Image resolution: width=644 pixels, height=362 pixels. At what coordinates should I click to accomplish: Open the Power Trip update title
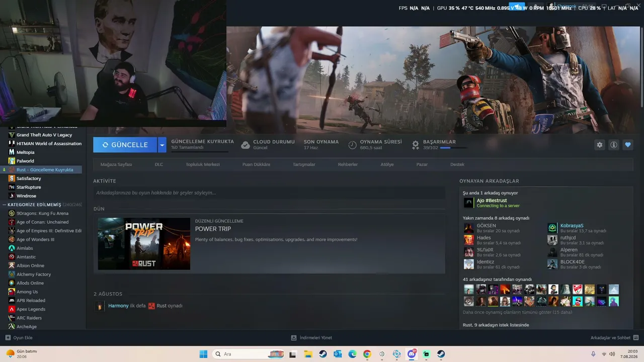[213, 229]
